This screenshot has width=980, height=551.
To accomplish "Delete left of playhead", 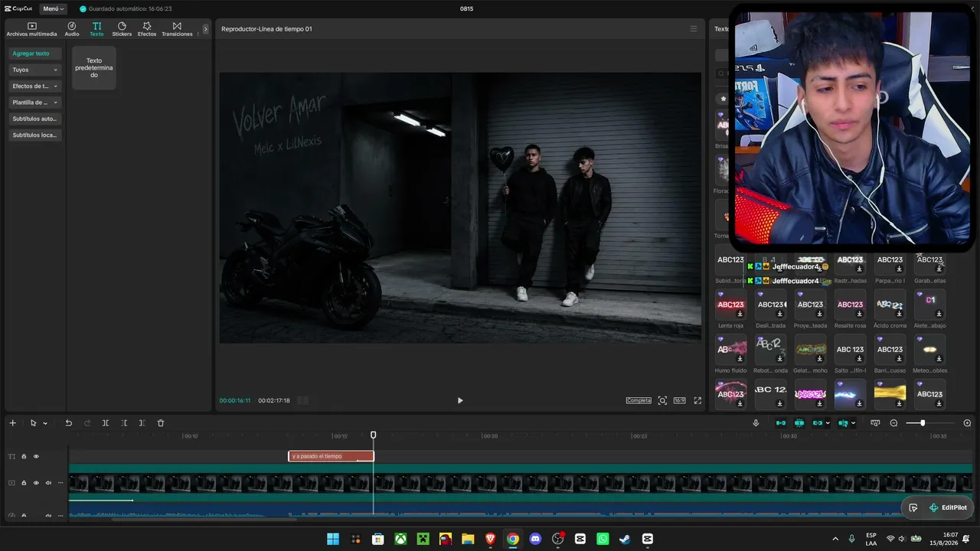I will pos(124,423).
